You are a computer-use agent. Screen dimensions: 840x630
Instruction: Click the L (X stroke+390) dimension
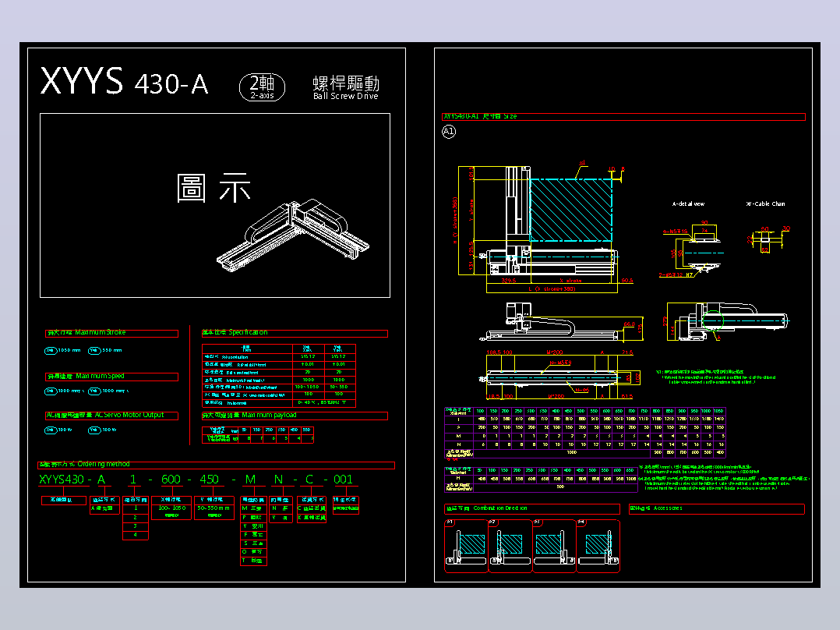552,289
